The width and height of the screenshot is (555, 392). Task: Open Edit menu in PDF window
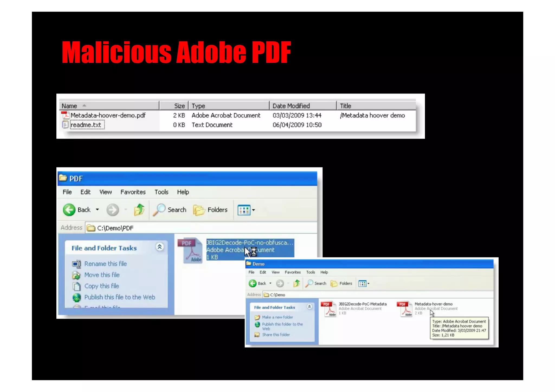point(85,192)
